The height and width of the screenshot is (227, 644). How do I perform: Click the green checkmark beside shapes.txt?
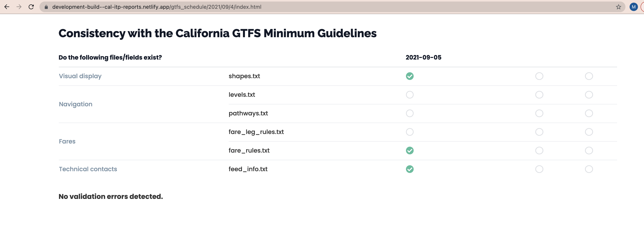pos(409,76)
